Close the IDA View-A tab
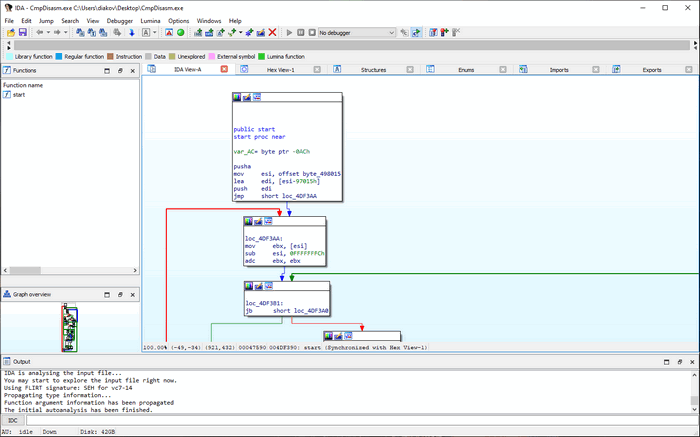Image resolution: width=700 pixels, height=437 pixels. coord(224,70)
